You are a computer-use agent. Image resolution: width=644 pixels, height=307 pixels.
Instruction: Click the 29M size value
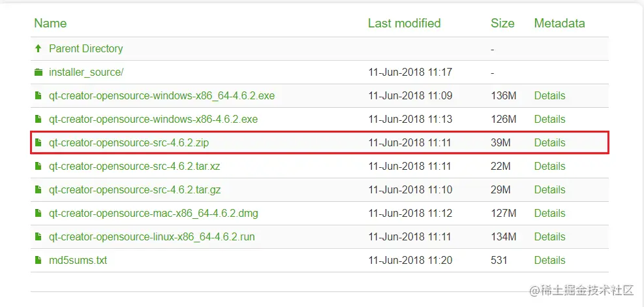[x=500, y=189]
